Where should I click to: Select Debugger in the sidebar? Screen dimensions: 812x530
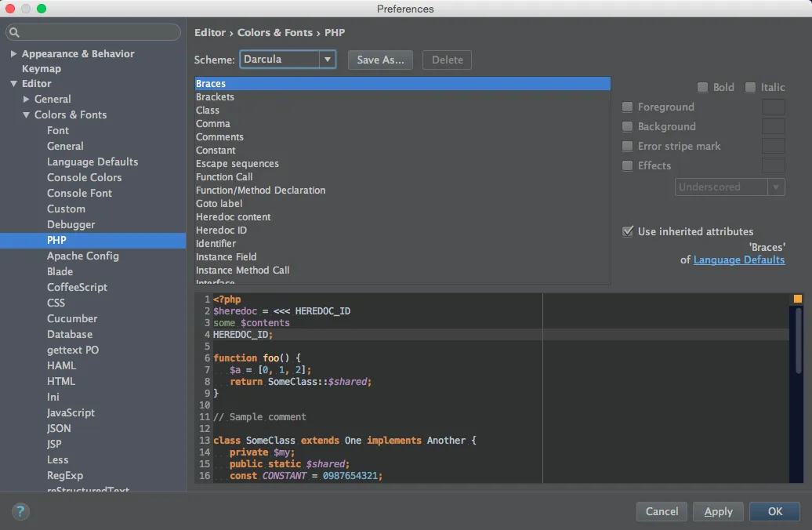pos(71,224)
